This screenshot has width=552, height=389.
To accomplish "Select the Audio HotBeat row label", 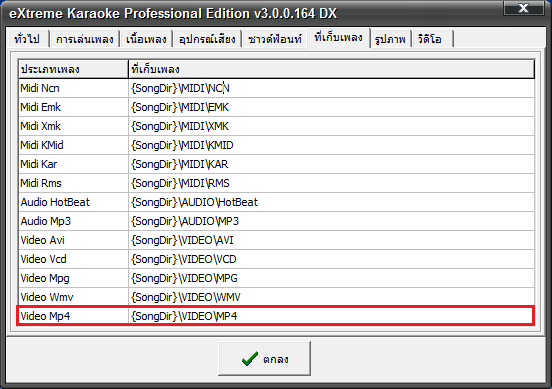I will [x=73, y=202].
